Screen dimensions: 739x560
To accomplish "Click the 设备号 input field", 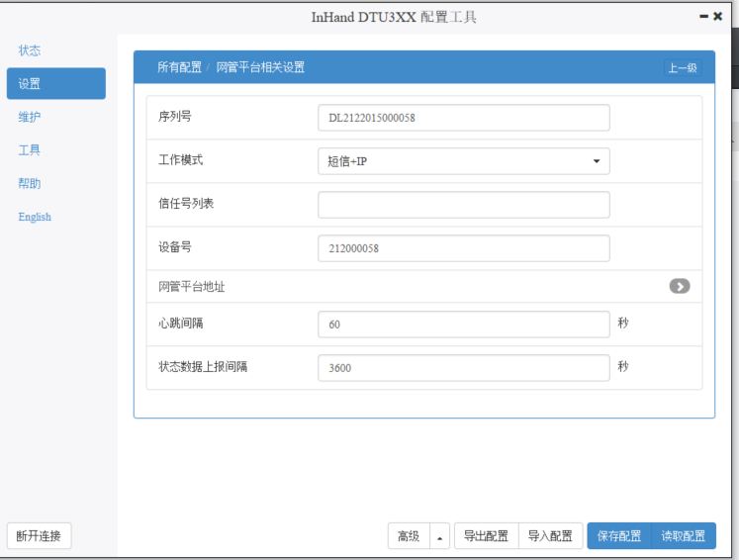I will (x=463, y=248).
